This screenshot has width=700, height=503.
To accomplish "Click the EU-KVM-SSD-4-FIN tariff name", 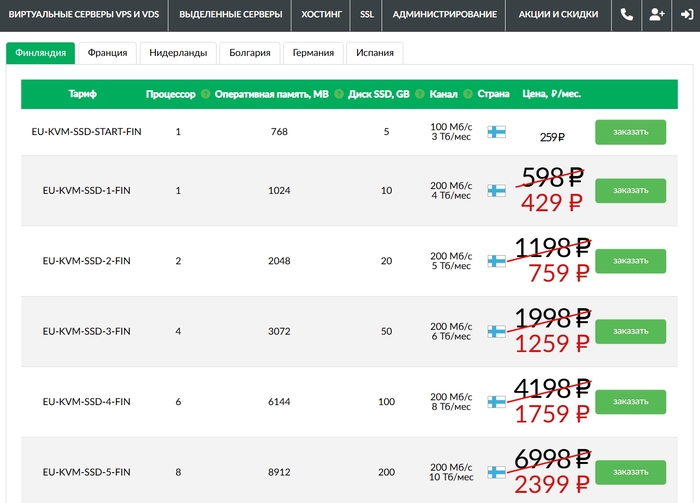I will (x=87, y=402).
